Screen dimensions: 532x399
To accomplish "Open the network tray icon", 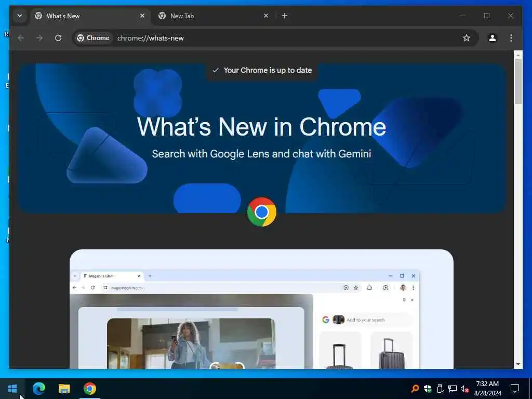I will (453, 389).
